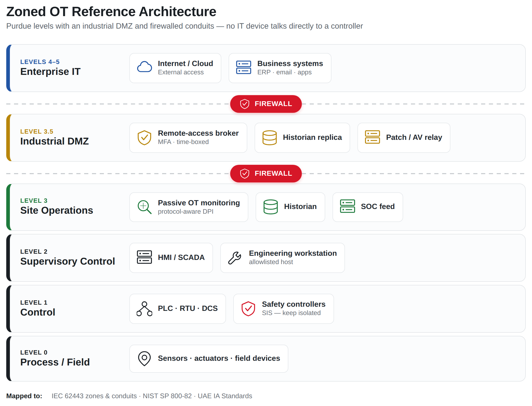This screenshot has height=406, width=532.
Task: Select the Safety controllers title
Action: click(294, 304)
